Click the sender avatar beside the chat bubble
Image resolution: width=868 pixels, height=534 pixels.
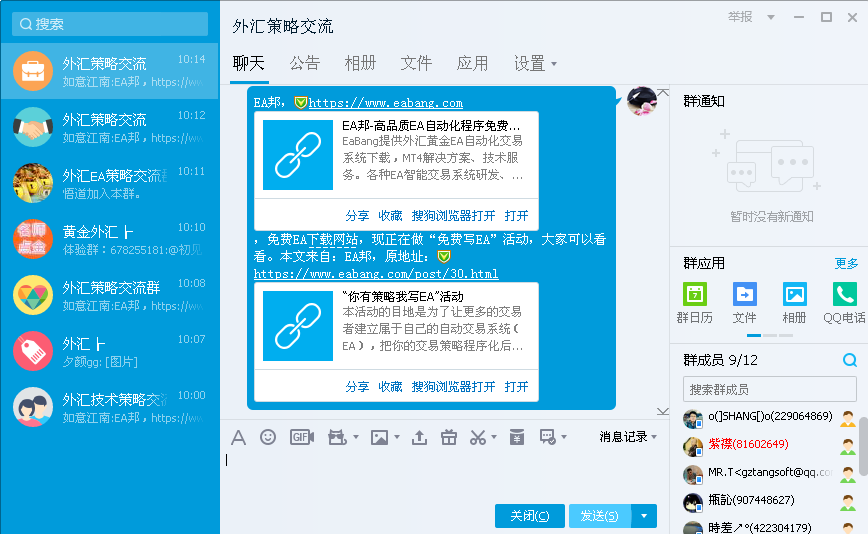tap(642, 101)
